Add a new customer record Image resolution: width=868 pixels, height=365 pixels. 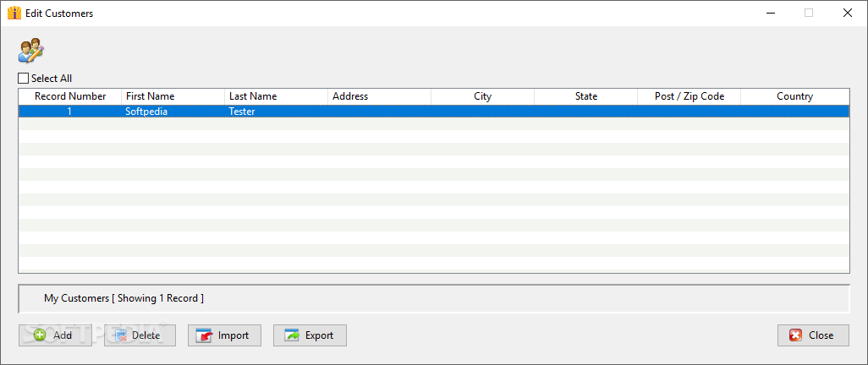tap(55, 335)
